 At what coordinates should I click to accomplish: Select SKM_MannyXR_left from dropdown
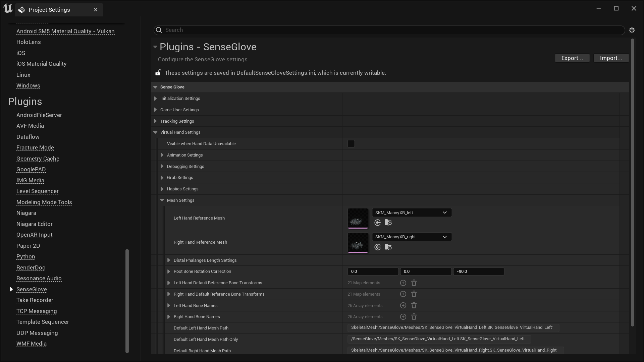tap(411, 213)
